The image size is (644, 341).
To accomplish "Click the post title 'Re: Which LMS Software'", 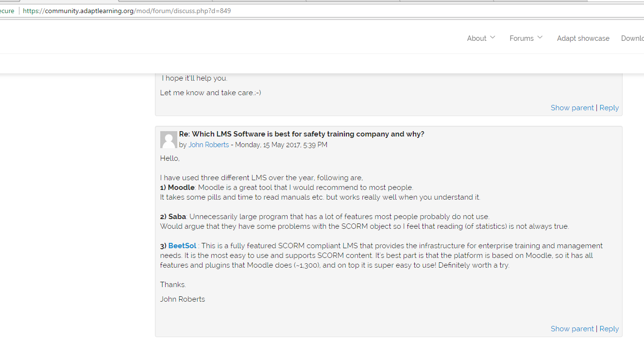I will tap(301, 134).
